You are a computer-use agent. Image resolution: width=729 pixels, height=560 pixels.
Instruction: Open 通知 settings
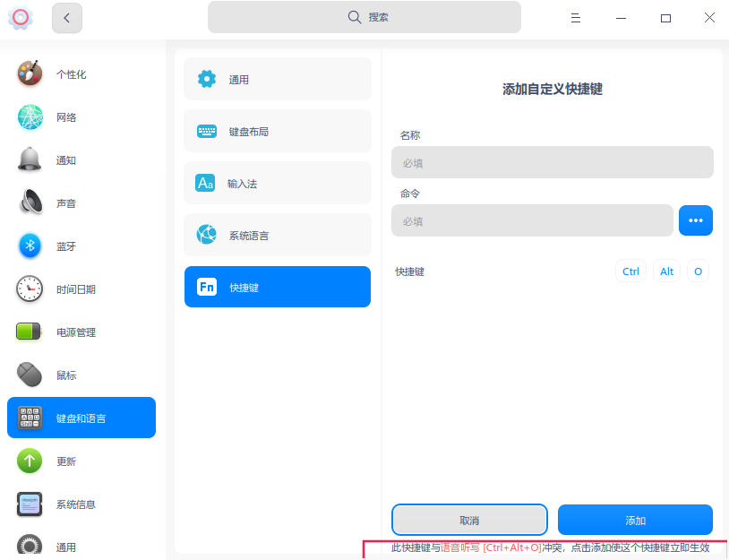click(x=81, y=159)
